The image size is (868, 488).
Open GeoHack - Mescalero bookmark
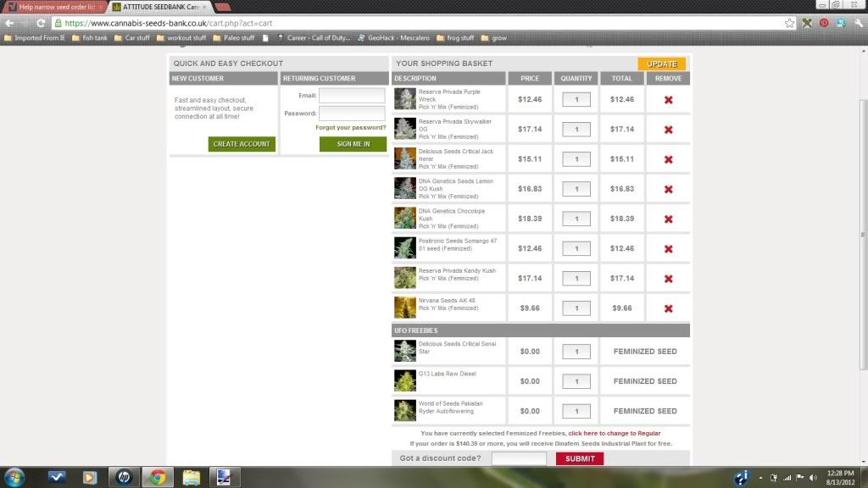click(393, 38)
